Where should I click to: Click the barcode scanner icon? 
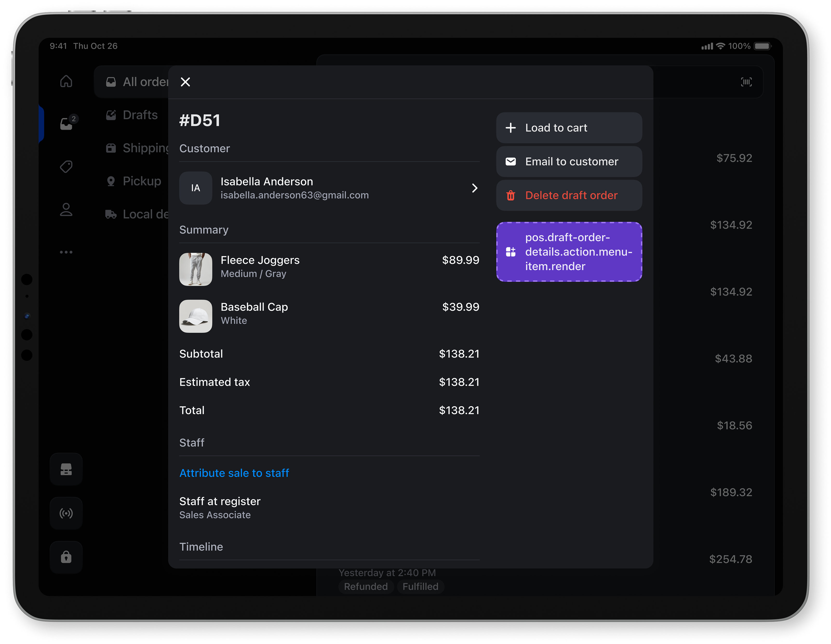[746, 82]
